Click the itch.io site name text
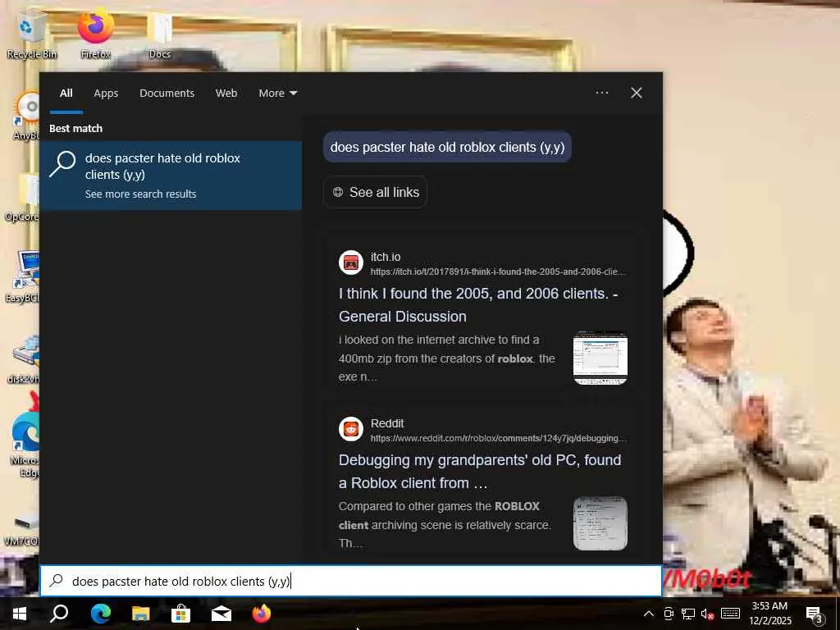Screen dimensions: 840x630 click(386, 257)
